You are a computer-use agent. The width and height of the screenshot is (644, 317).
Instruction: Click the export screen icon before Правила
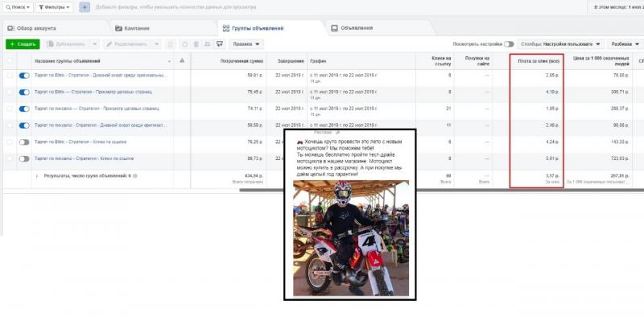coord(220,44)
